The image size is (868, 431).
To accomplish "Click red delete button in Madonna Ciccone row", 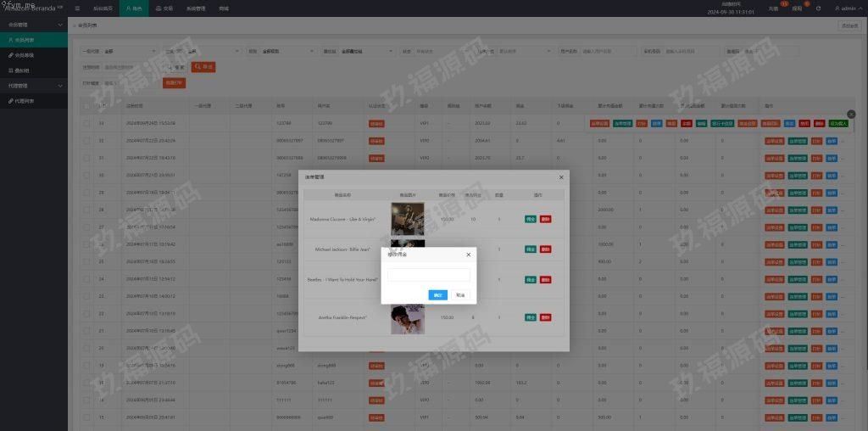I will point(545,220).
